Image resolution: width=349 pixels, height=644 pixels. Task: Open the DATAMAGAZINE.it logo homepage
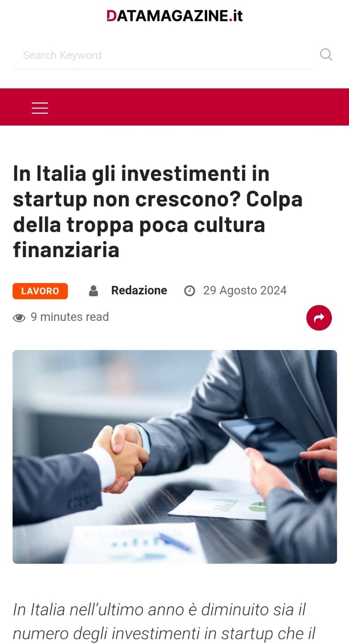tap(174, 16)
